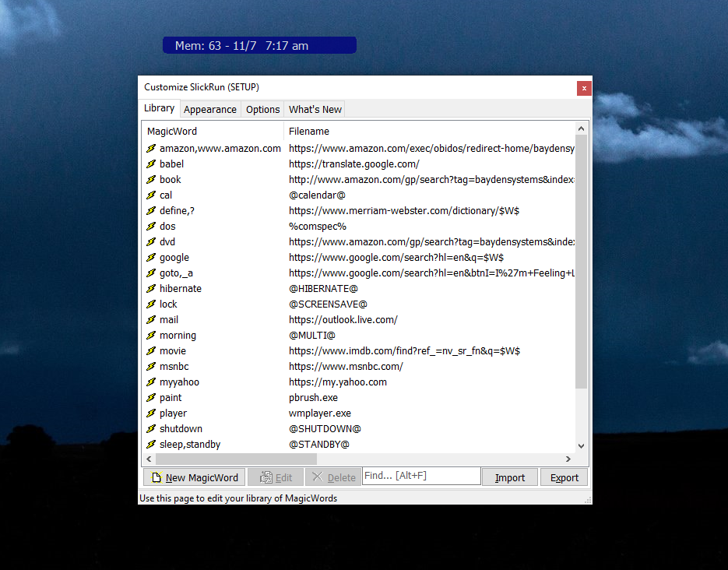Screen dimensions: 728x570
Task: Click the lightning icon for google
Action: [151, 257]
